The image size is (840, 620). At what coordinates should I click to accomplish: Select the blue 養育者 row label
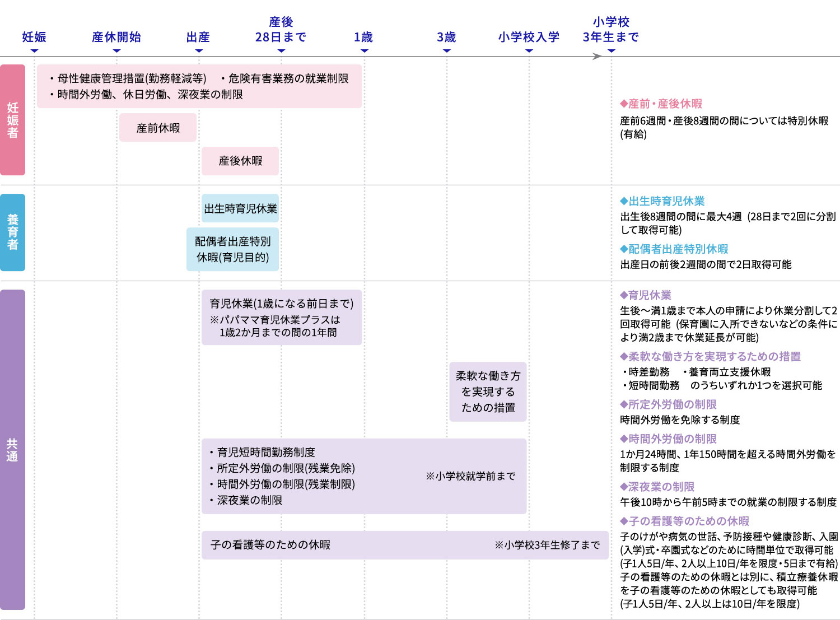point(12,232)
